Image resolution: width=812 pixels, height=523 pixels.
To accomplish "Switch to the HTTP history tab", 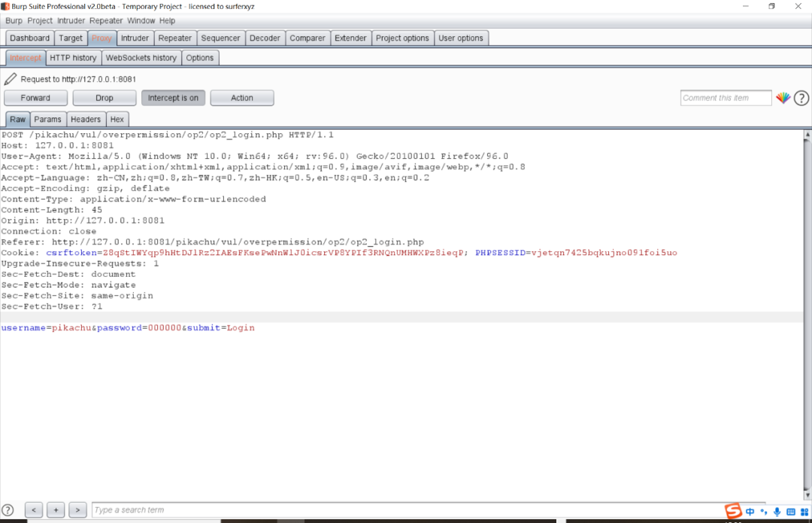I will pyautogui.click(x=73, y=57).
